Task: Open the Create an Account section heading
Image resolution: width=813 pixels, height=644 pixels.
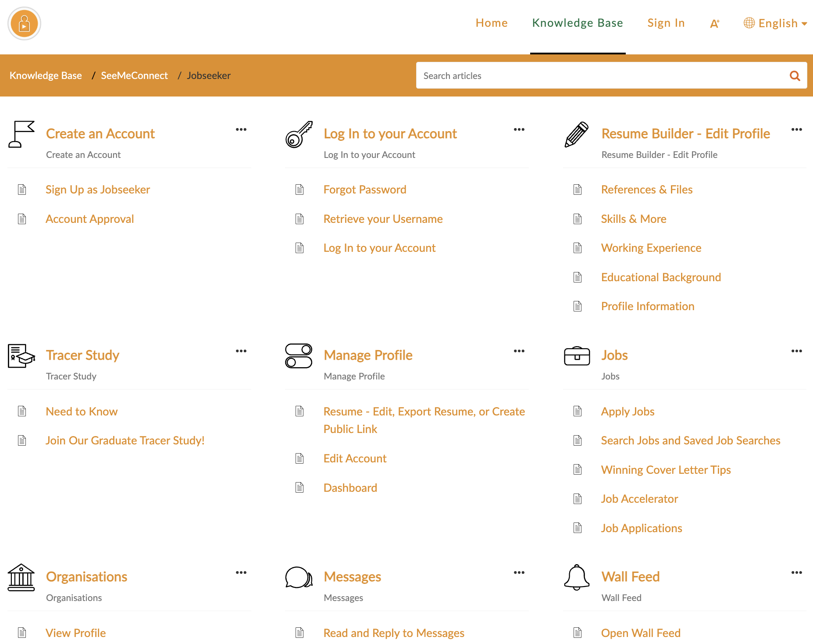Action: coord(100,133)
